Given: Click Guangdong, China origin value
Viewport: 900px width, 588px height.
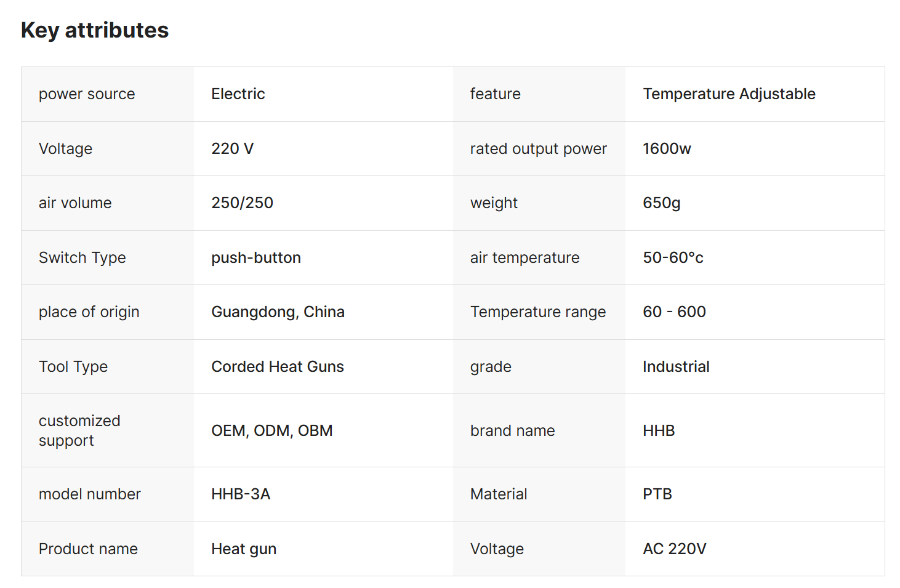Looking at the screenshot, I should click(x=278, y=312).
